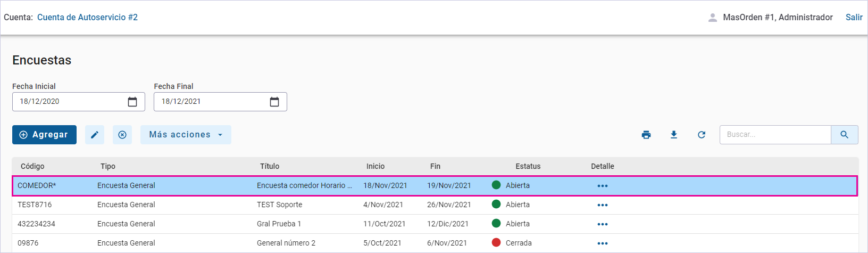Click the search magnifier button
868x253 pixels.
tap(844, 135)
